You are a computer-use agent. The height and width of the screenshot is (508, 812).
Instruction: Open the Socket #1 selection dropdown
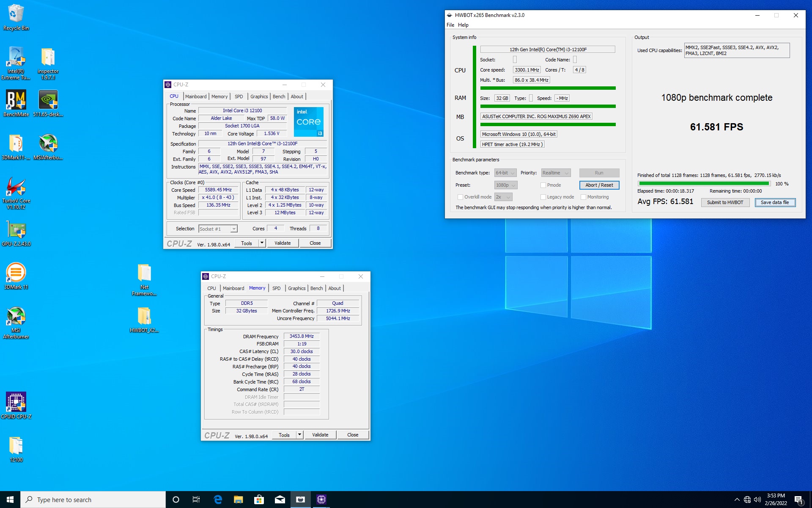[218, 229]
